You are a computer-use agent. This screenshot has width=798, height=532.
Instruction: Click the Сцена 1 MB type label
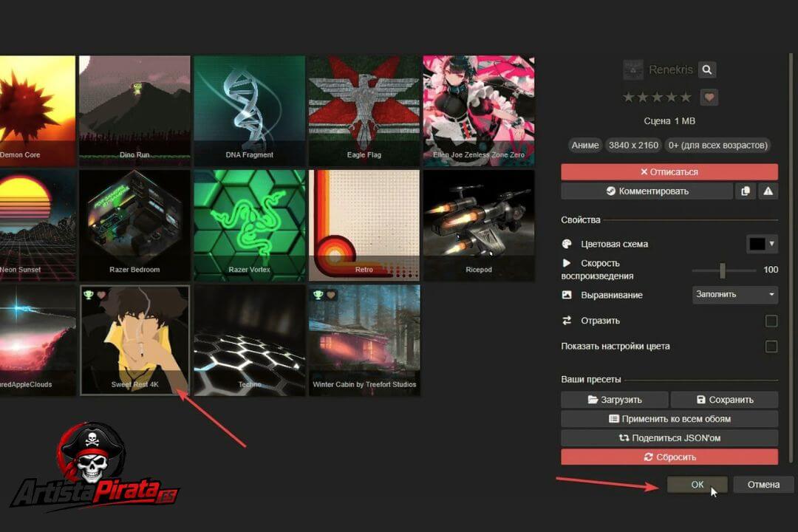[669, 121]
